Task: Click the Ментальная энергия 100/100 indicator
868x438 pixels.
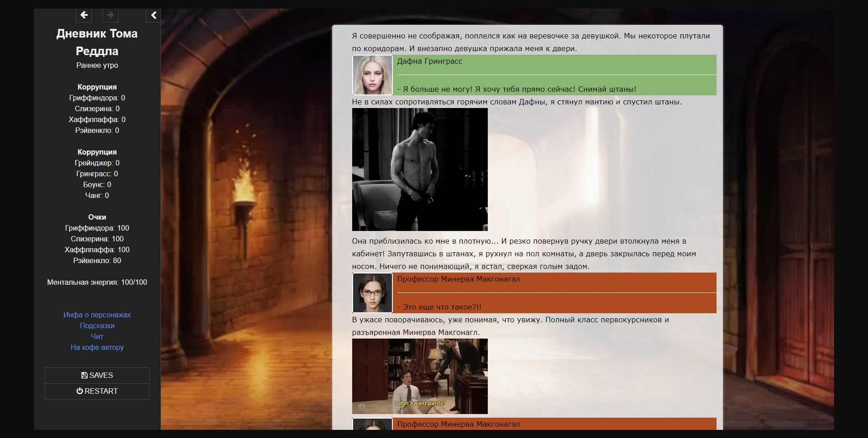Action: point(97,282)
